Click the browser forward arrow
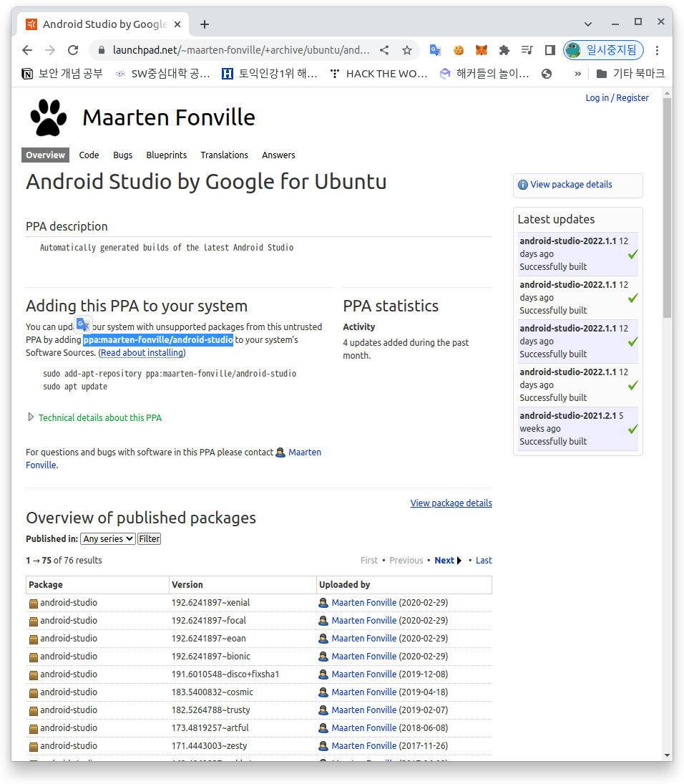 click(50, 50)
